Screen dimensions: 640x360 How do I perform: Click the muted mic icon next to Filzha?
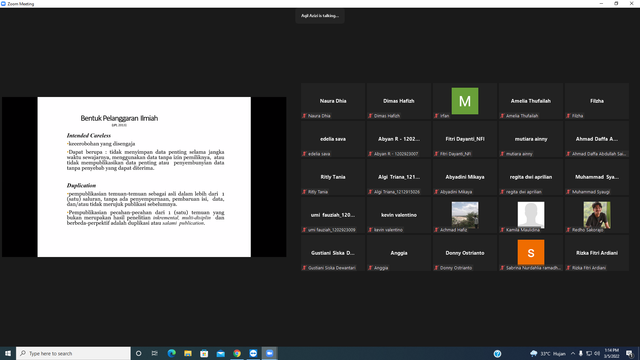coord(568,116)
